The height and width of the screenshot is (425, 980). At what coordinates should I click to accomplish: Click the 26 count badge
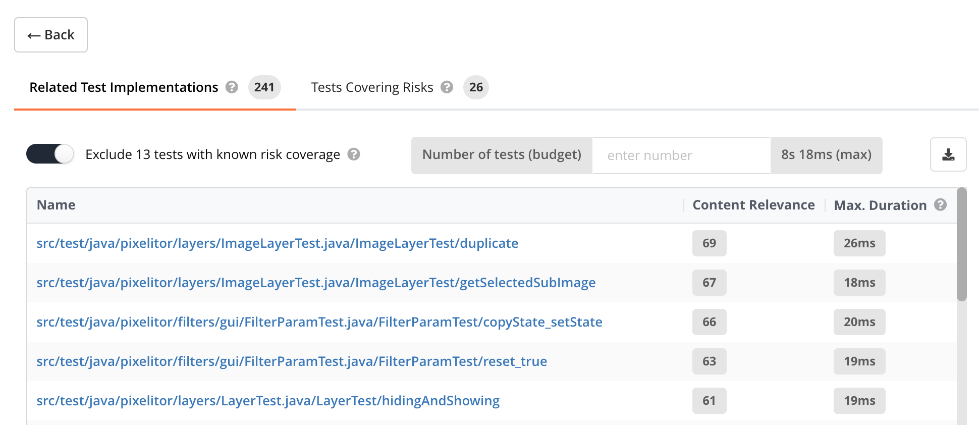(x=476, y=87)
